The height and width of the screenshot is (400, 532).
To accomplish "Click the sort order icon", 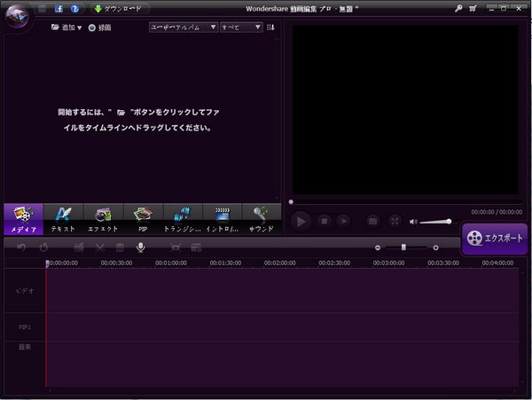I will (x=270, y=27).
